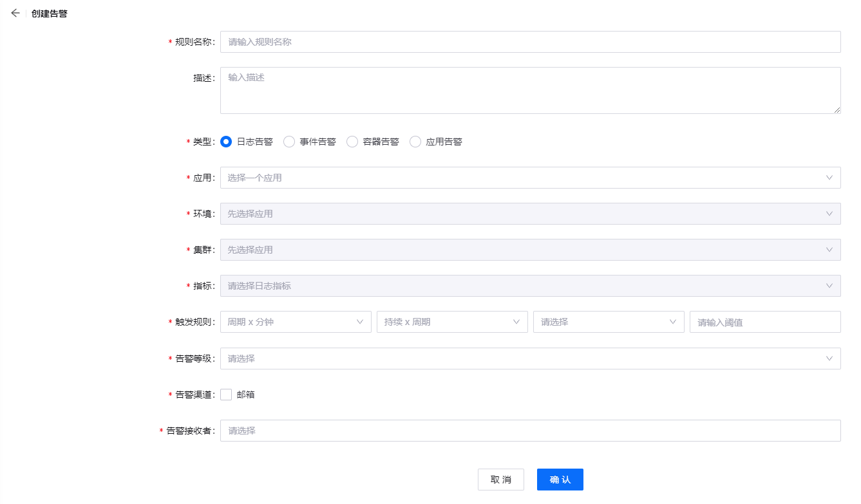Expand the 持续 x 周期 dropdown

(452, 322)
